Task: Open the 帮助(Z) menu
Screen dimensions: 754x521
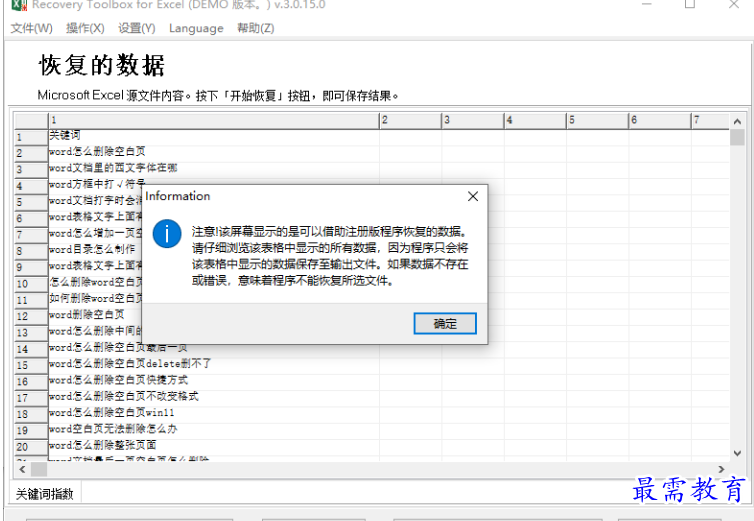Action: (x=255, y=28)
